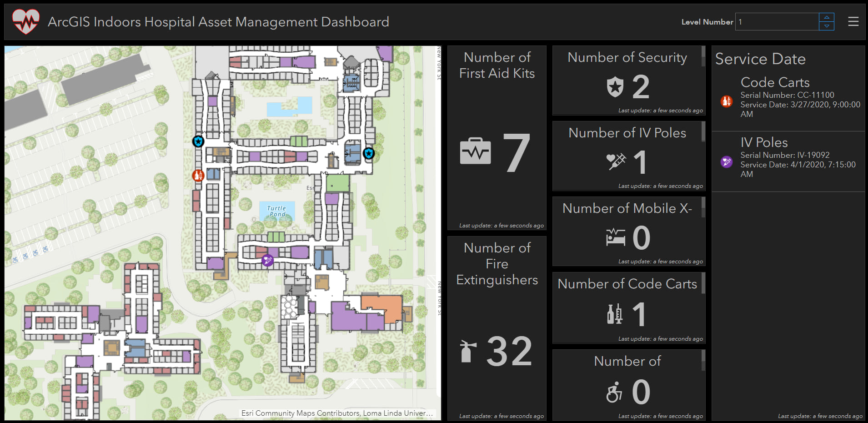This screenshot has width=868, height=423.
Task: Click the purple IV Poles list icon
Action: tap(727, 161)
